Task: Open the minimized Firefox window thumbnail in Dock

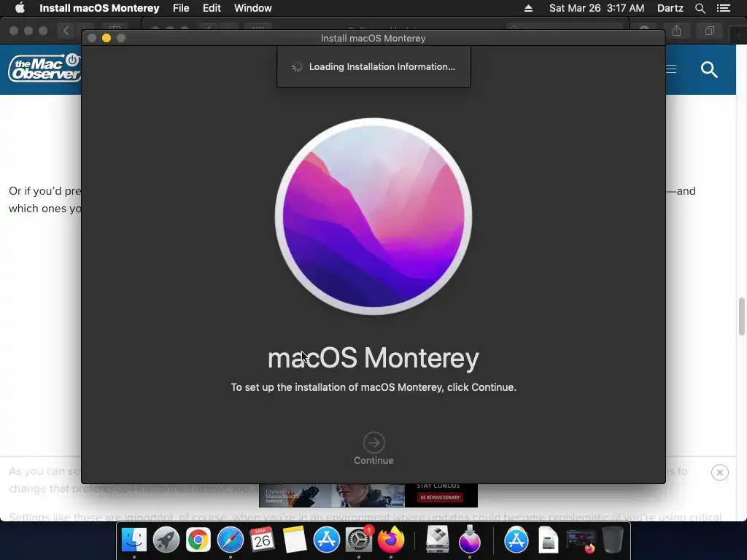Action: coord(581,540)
